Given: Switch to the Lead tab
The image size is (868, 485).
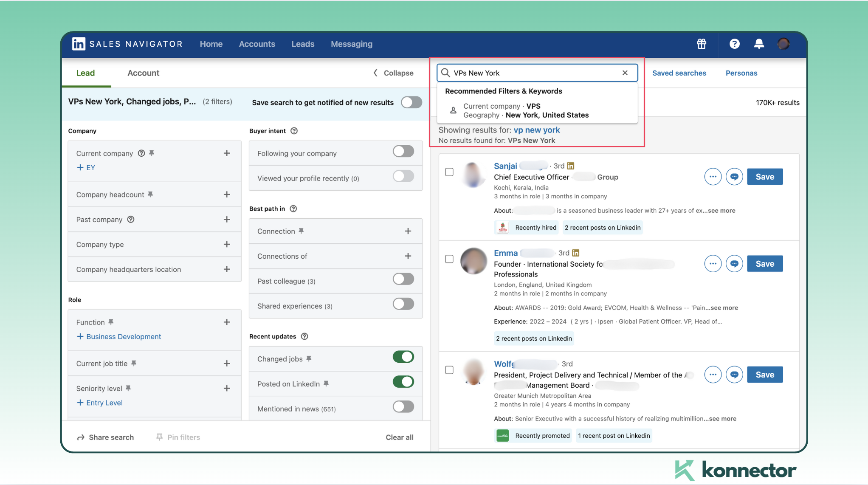Looking at the screenshot, I should (85, 73).
